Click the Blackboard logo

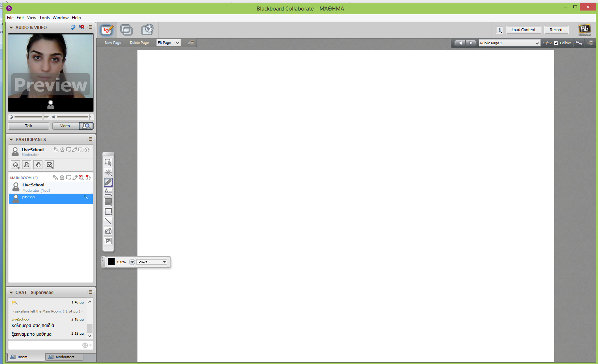pyautogui.click(x=584, y=29)
